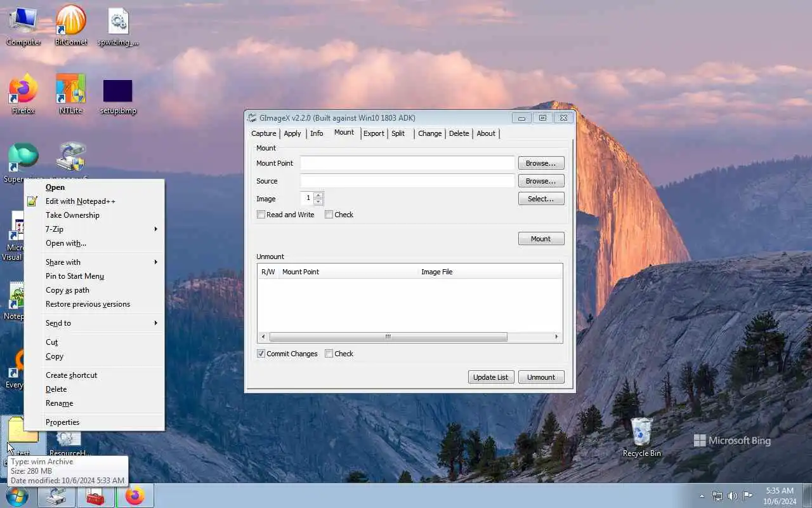This screenshot has width=812, height=508.
Task: Choose Edit with Notepad++
Action: coord(94,201)
